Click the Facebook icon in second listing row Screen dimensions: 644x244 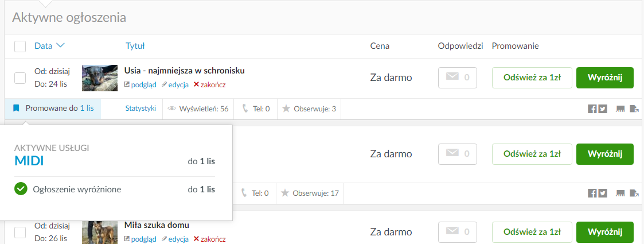click(x=592, y=193)
